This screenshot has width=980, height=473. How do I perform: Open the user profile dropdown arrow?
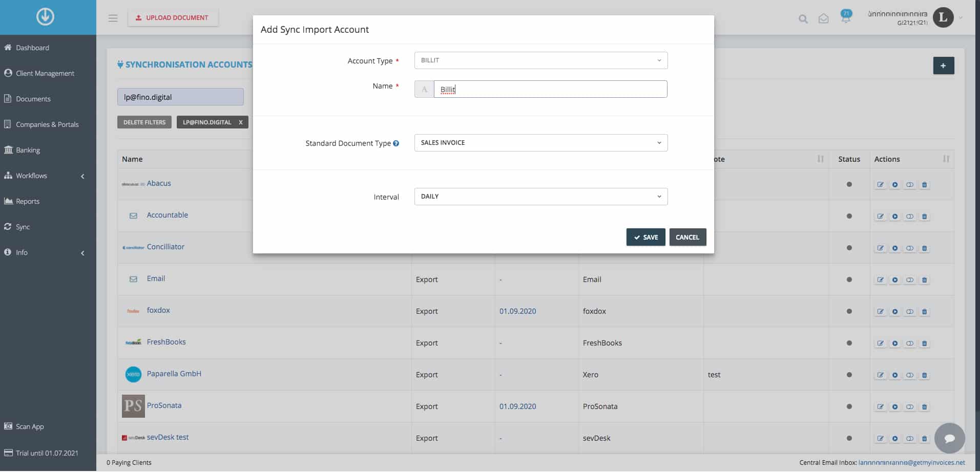pos(961,18)
